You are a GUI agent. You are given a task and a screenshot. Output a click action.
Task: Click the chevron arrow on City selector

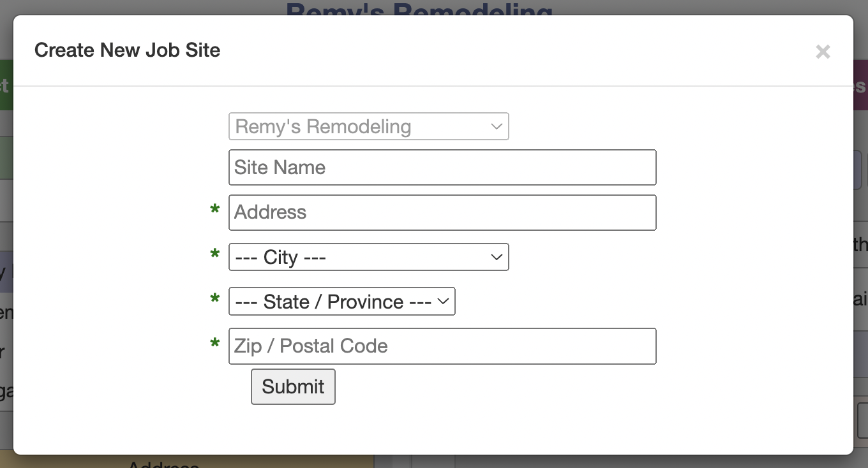[496, 257]
